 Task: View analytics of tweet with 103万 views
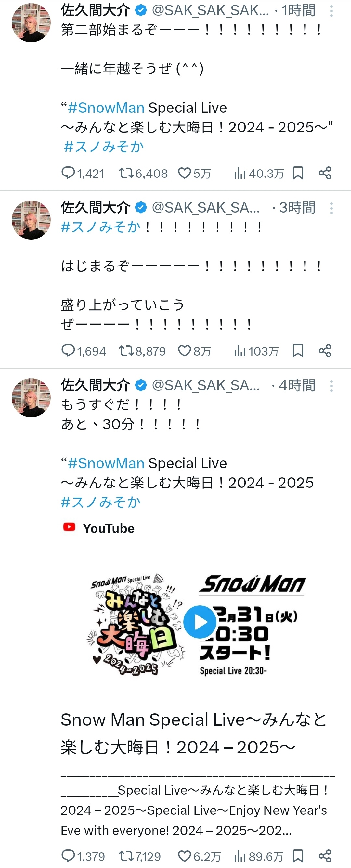(x=256, y=351)
